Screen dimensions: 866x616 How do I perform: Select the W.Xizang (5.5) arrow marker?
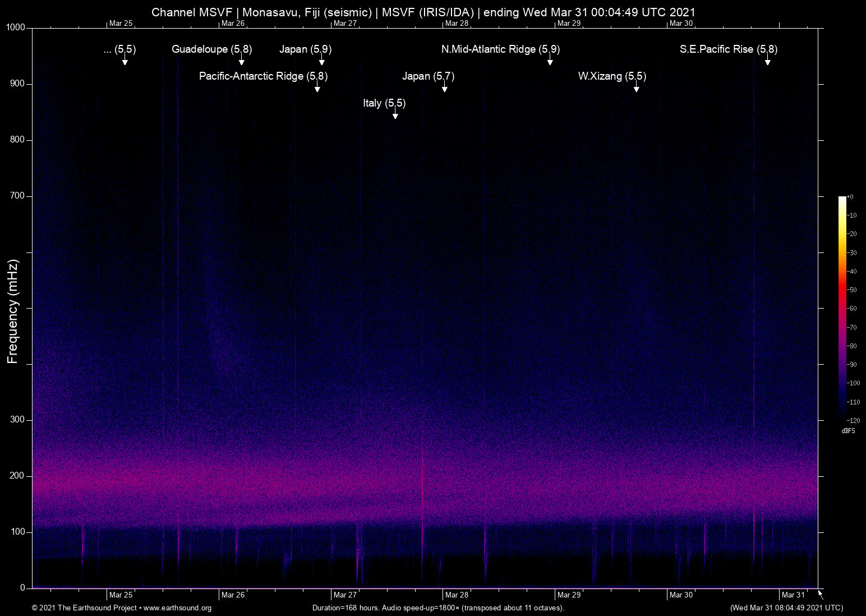pos(637,88)
